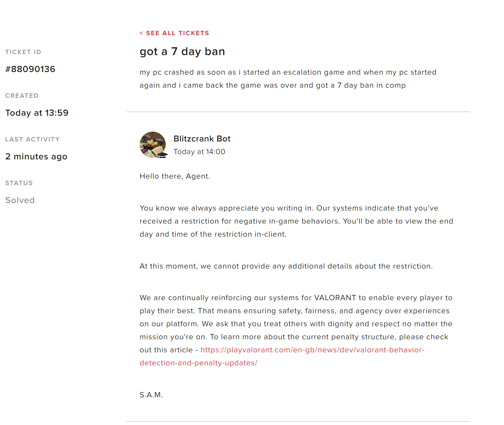Click ticket number #88090136
Viewport: 504px width, 425px height.
[x=30, y=69]
